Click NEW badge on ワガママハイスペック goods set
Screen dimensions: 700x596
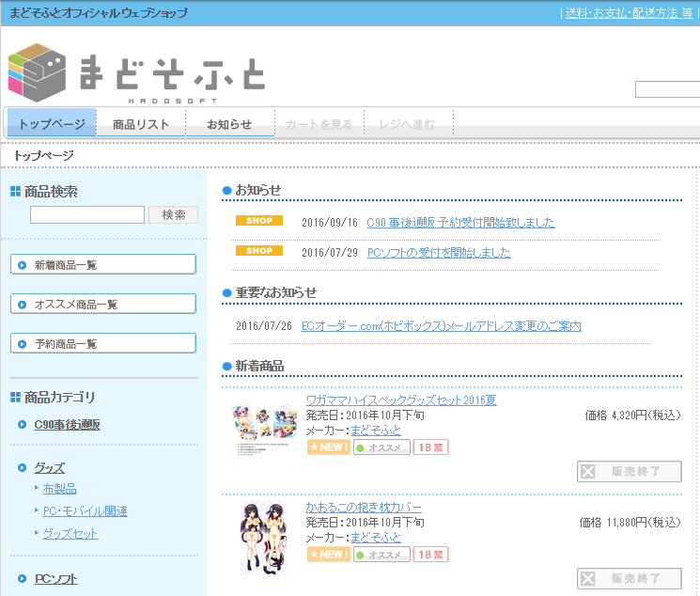(x=329, y=447)
